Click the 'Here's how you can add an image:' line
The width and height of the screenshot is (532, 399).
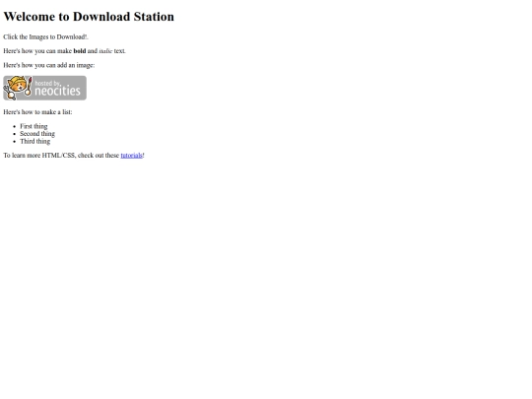click(x=49, y=65)
